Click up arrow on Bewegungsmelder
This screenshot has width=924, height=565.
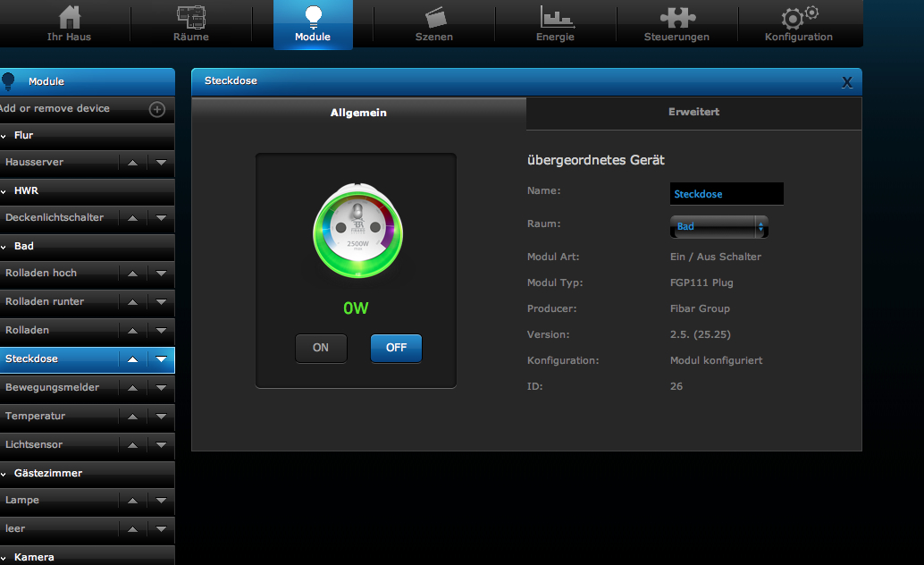tap(132, 387)
